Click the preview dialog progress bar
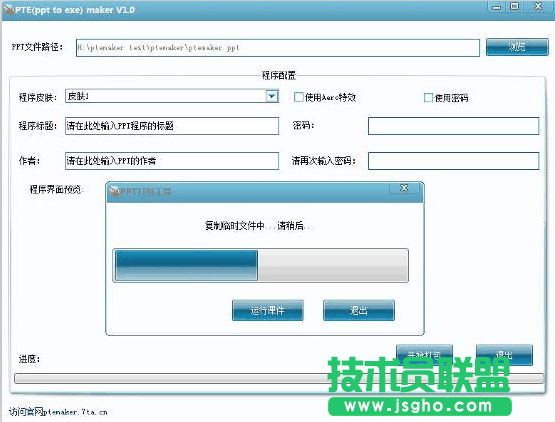Viewport: 555px width, 422px height. 261,266
